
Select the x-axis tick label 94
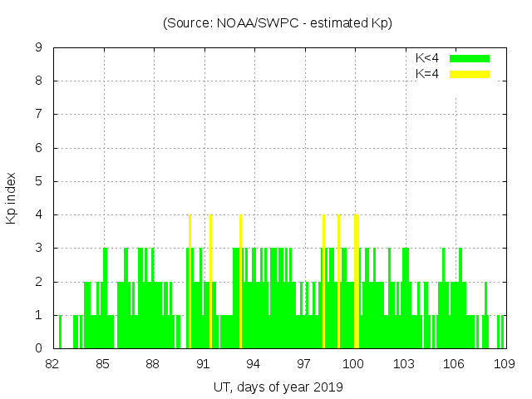(254, 363)
